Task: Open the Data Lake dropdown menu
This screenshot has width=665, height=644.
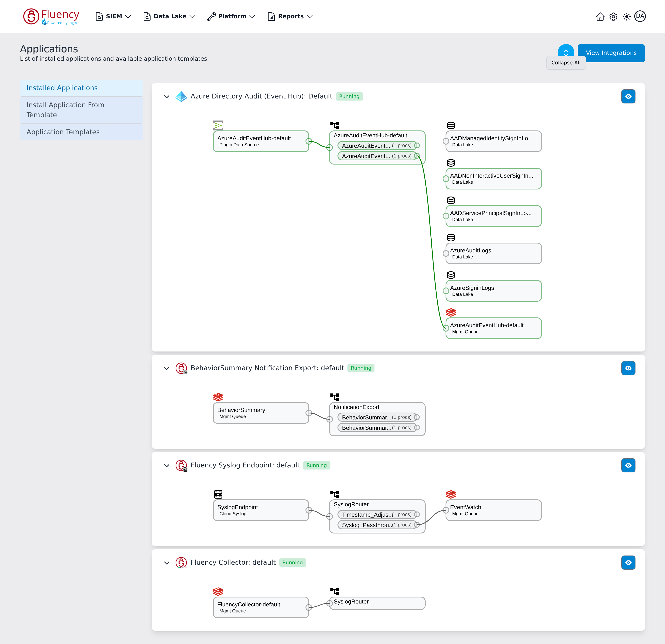Action: (x=169, y=16)
